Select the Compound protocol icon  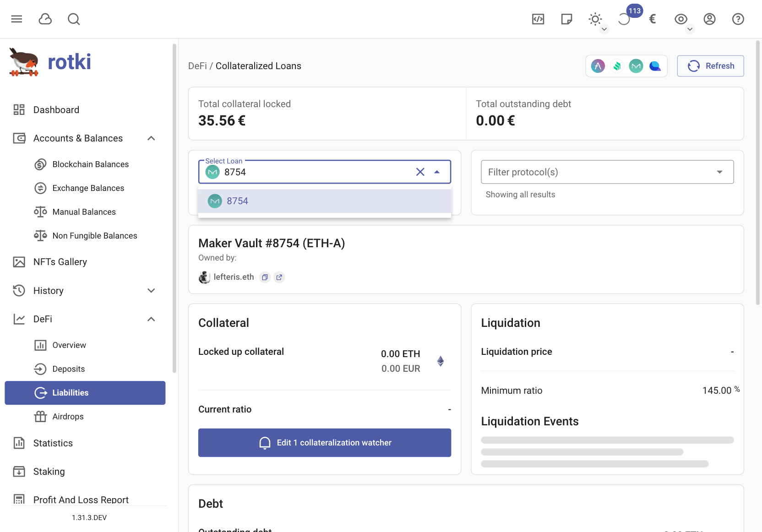pyautogui.click(x=617, y=66)
